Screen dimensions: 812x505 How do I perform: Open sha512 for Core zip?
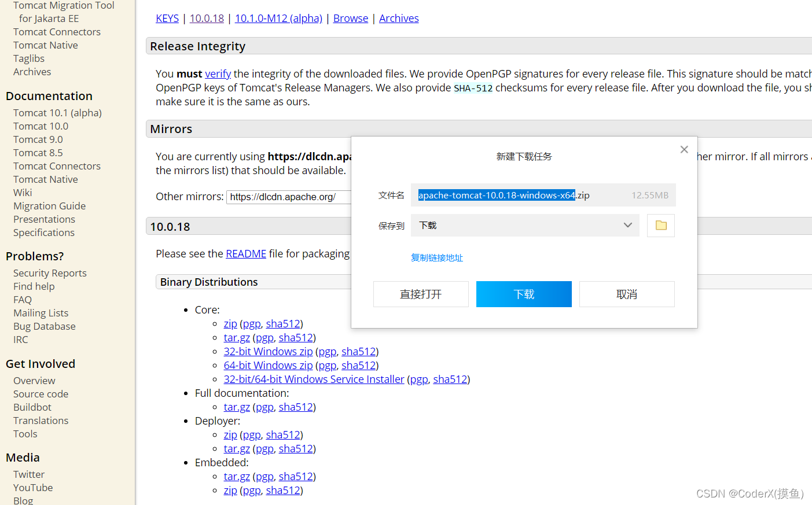click(x=283, y=323)
